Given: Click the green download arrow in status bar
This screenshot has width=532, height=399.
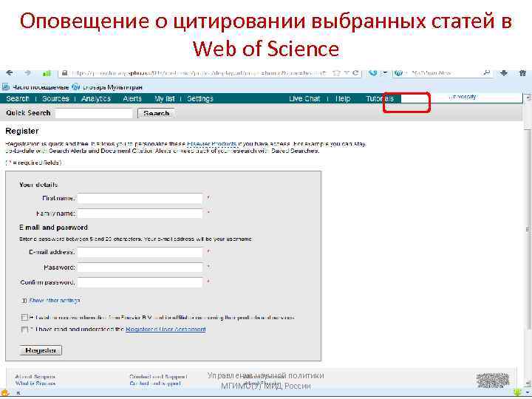Looking at the screenshot, I should [518, 392].
